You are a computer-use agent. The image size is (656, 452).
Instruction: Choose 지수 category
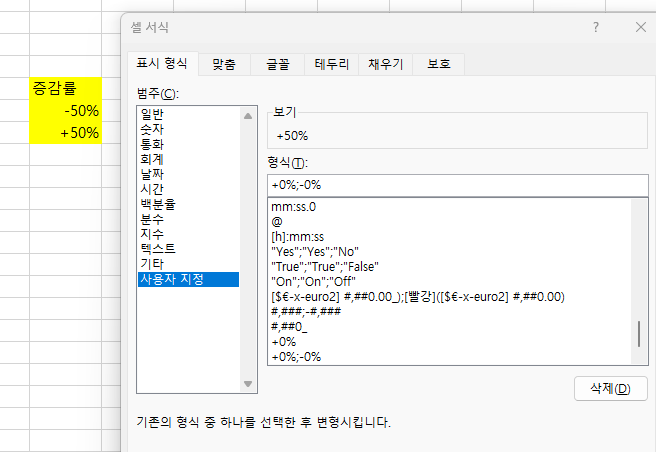(x=188, y=234)
